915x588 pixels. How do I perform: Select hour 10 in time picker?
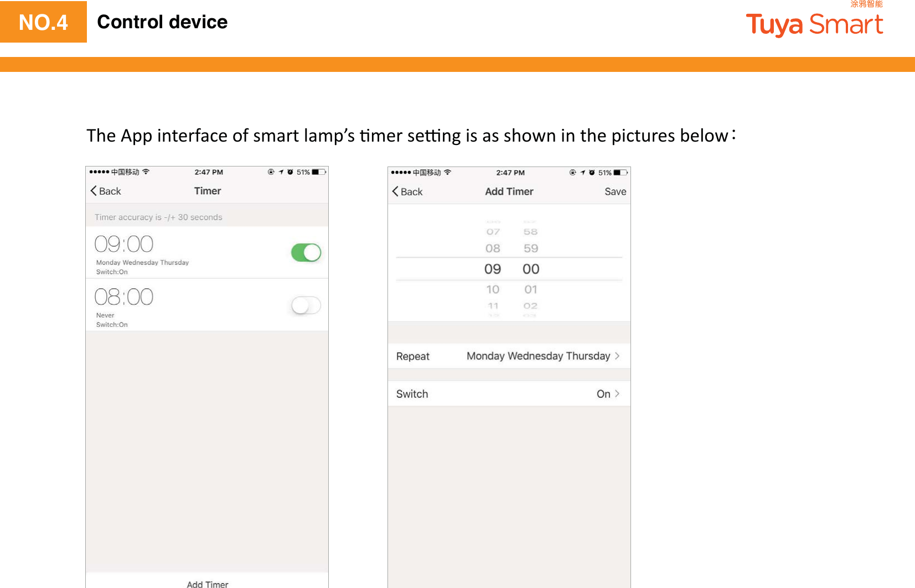493,289
